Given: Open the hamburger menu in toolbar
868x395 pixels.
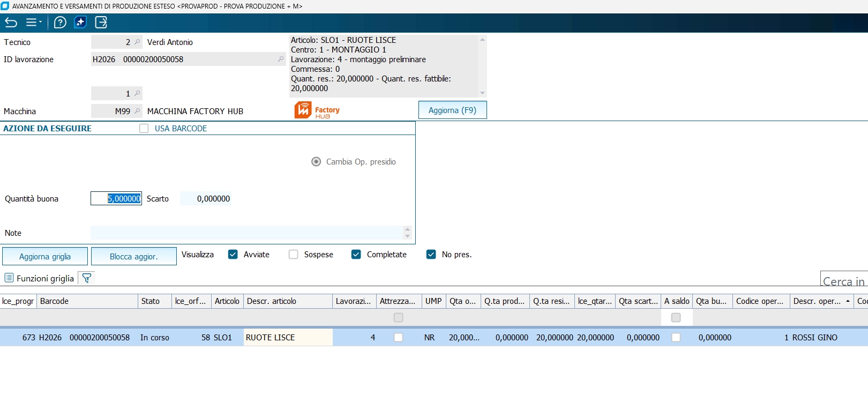Looking at the screenshot, I should point(33,23).
